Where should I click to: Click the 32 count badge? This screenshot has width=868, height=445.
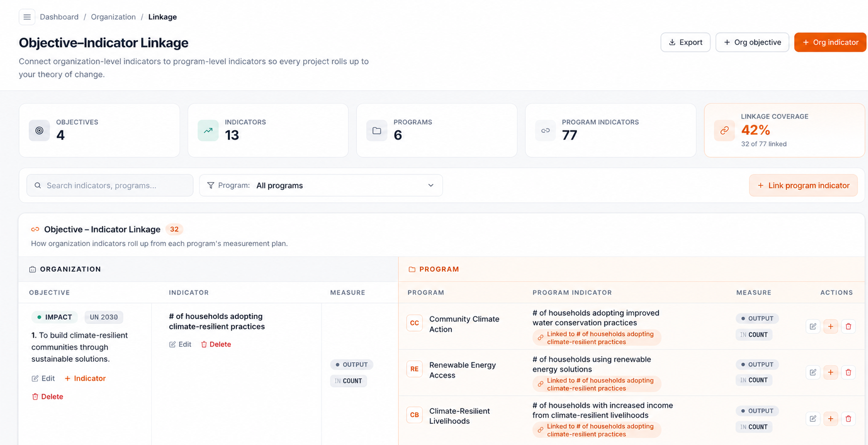point(174,229)
